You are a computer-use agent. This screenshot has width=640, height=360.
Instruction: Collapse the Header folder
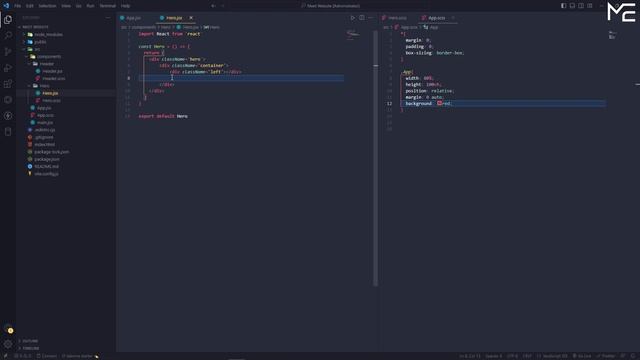tap(46, 64)
